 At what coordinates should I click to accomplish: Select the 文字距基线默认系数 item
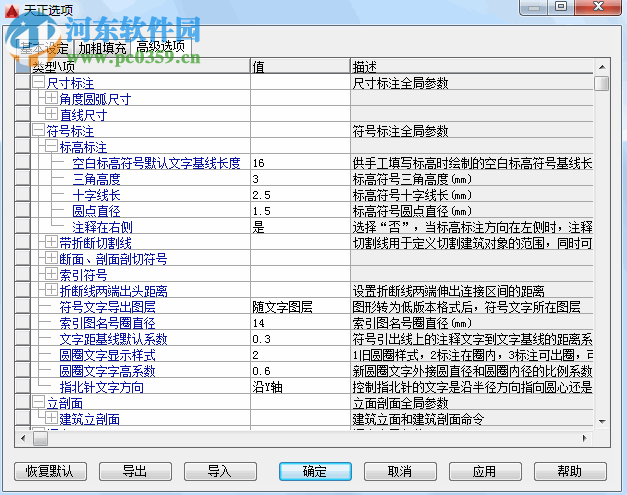(114, 339)
